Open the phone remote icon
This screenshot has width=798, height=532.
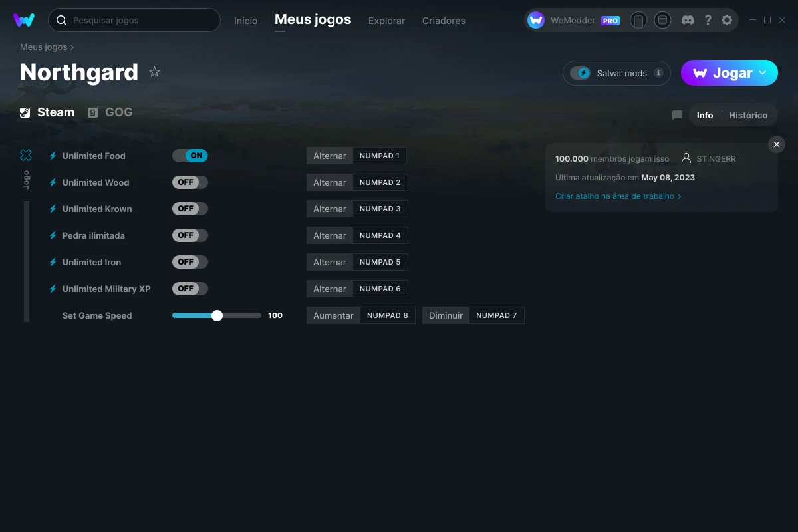(x=638, y=20)
